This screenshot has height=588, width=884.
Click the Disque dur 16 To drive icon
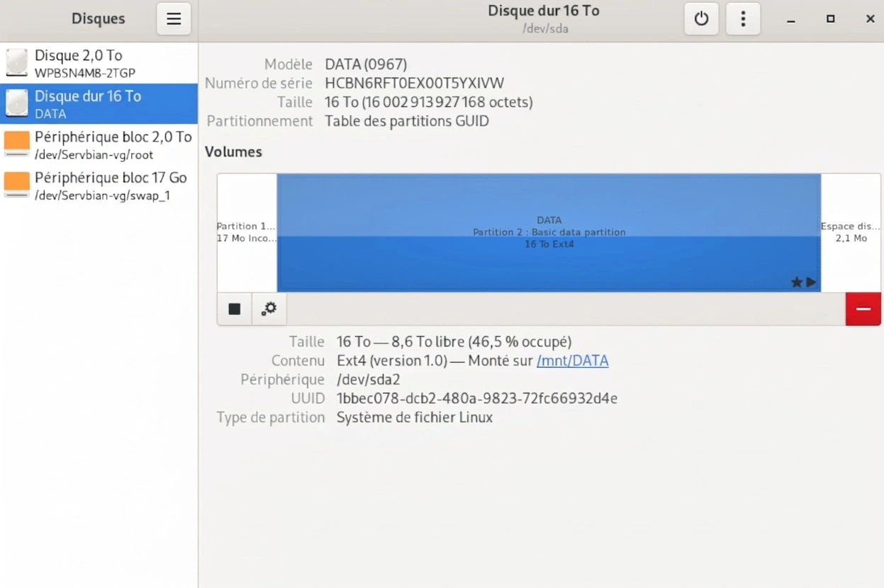click(17, 103)
